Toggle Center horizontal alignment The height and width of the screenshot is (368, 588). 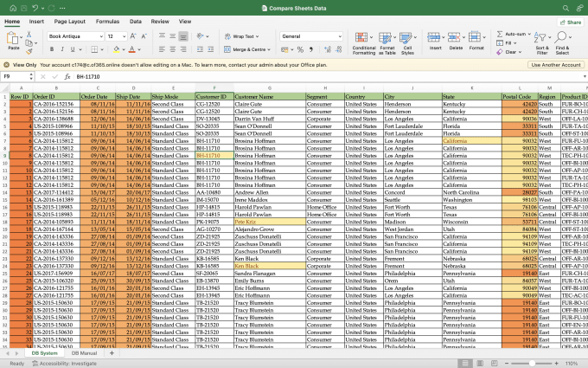click(x=172, y=49)
